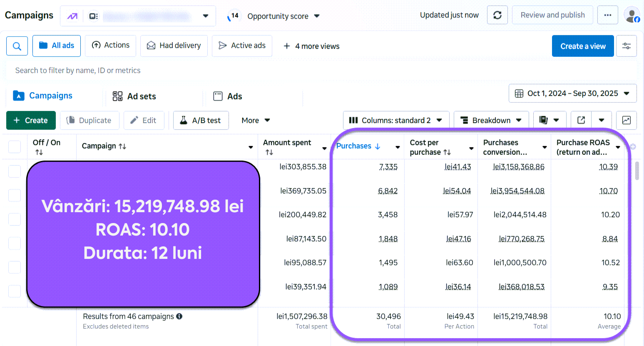Image resolution: width=644 pixels, height=346 pixels.
Task: Open Purchase ROAS column options caret
Action: pos(618,147)
